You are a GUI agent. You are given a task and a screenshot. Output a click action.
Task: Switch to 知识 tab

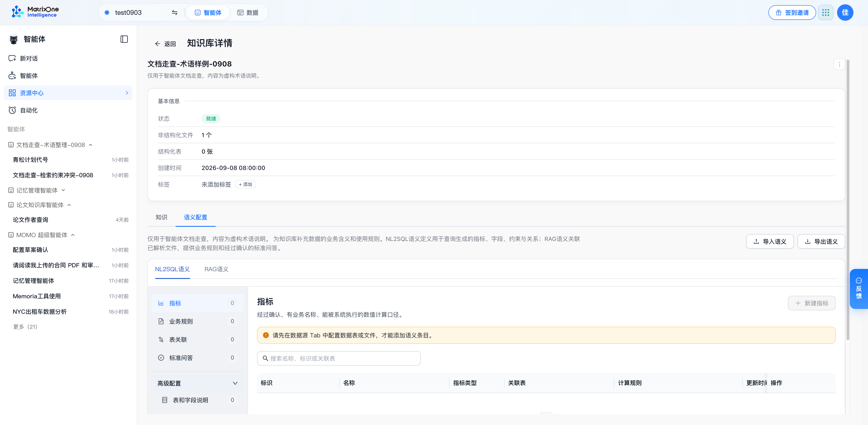point(161,217)
